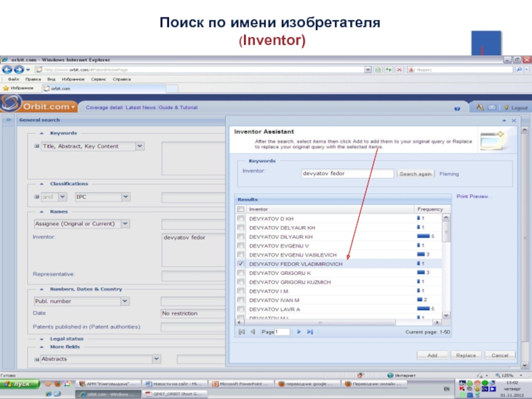This screenshot has height=399, width=532.
Task: Uncheck DEVYATOV FEDOR VLADIMIROVICH checkbox
Action: 241,263
